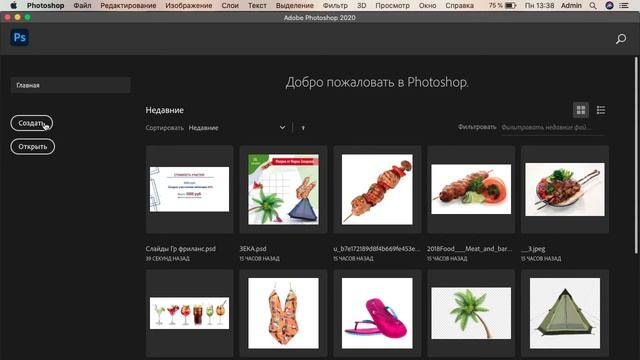Click the 2018Food___Meat_and_bar file name
This screenshot has height=360, width=640.
(x=469, y=249)
